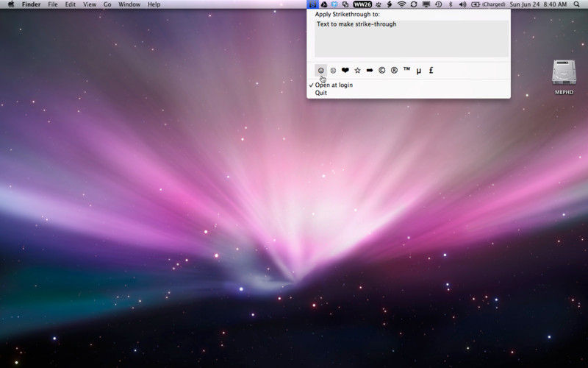
Task: Insert the frowning face symbol
Action: (333, 70)
